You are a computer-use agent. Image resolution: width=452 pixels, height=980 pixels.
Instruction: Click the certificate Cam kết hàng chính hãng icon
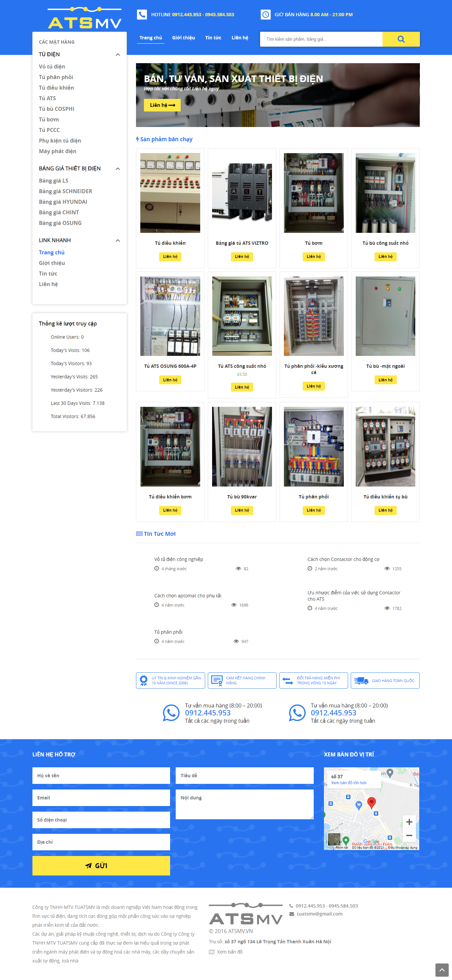[x=217, y=680]
